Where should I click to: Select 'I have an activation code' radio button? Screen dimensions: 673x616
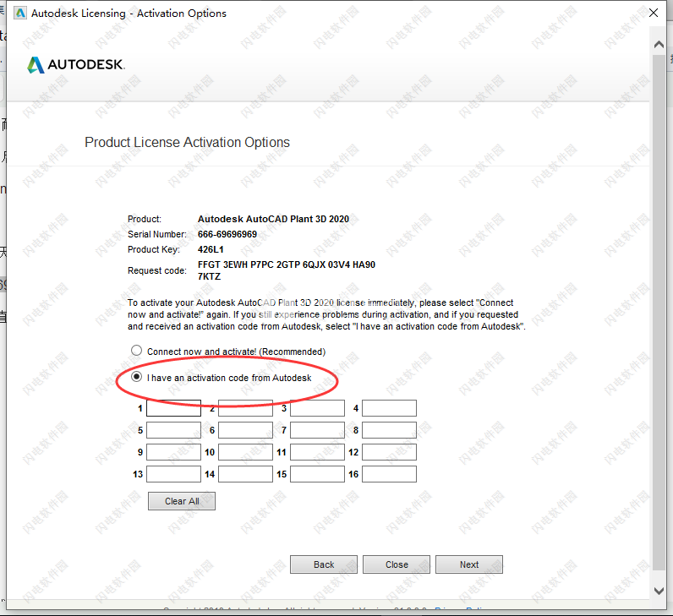click(x=136, y=377)
